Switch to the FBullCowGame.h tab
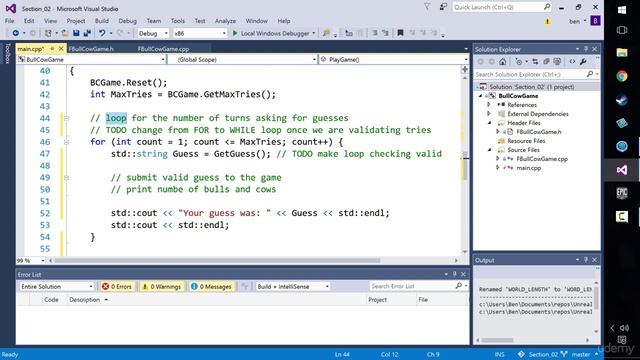Screen dimensions: 640x360 91,49
